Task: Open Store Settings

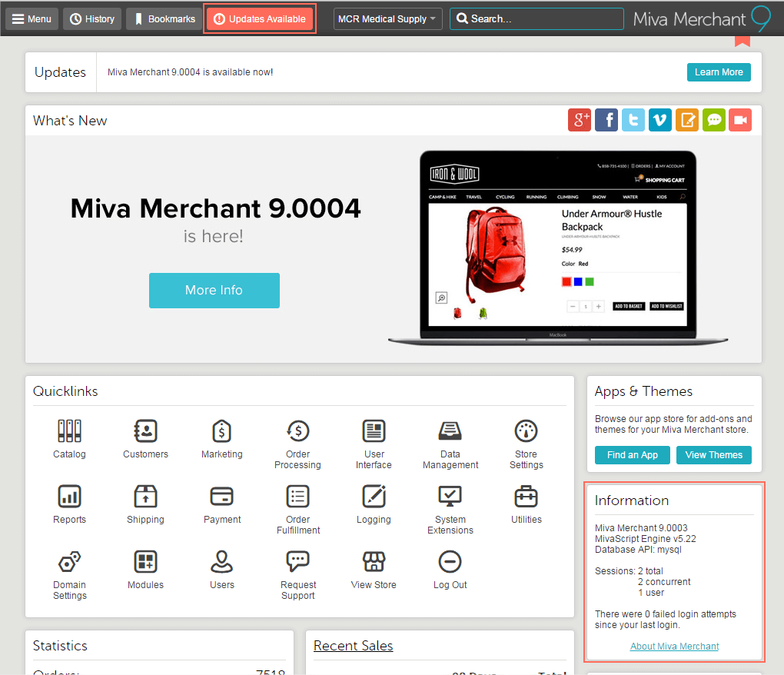Action: pyautogui.click(x=526, y=444)
